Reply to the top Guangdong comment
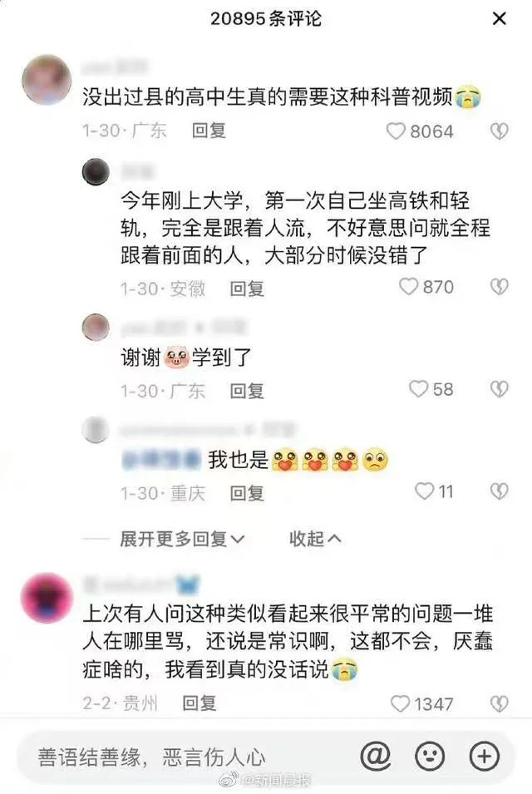The height and width of the screenshot is (794, 532). coord(209,131)
